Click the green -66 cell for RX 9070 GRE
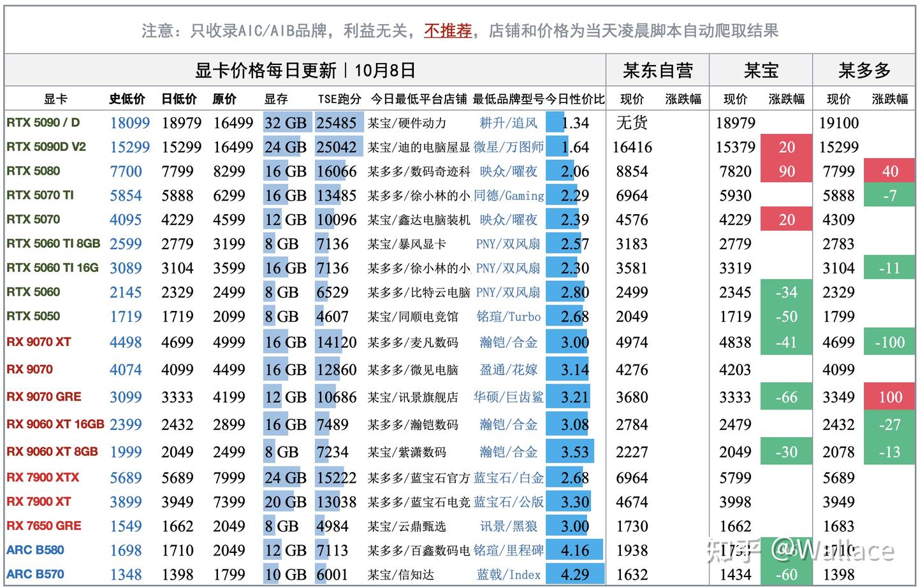The height and width of the screenshot is (588, 918). click(787, 397)
